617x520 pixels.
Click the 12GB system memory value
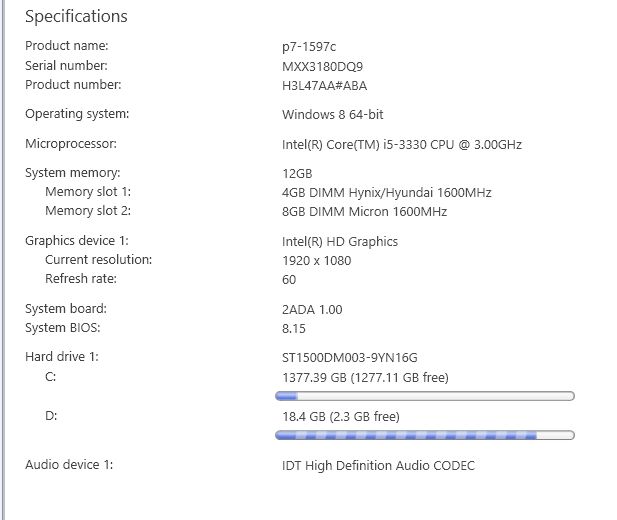click(x=298, y=173)
